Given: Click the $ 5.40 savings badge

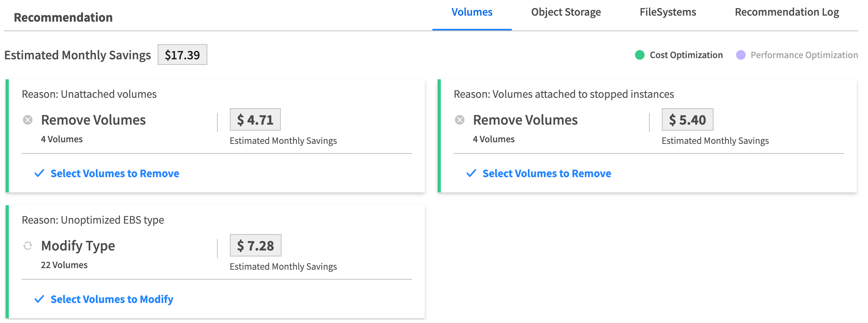Looking at the screenshot, I should [x=687, y=120].
